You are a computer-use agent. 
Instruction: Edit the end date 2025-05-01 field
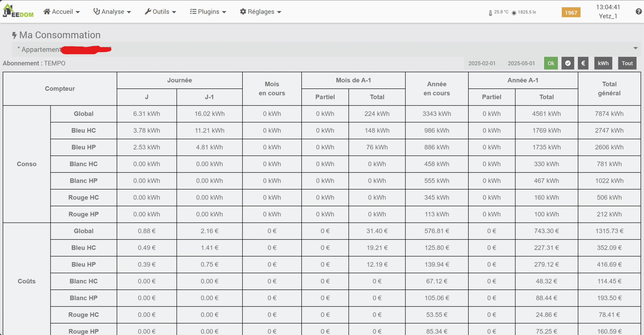click(521, 63)
